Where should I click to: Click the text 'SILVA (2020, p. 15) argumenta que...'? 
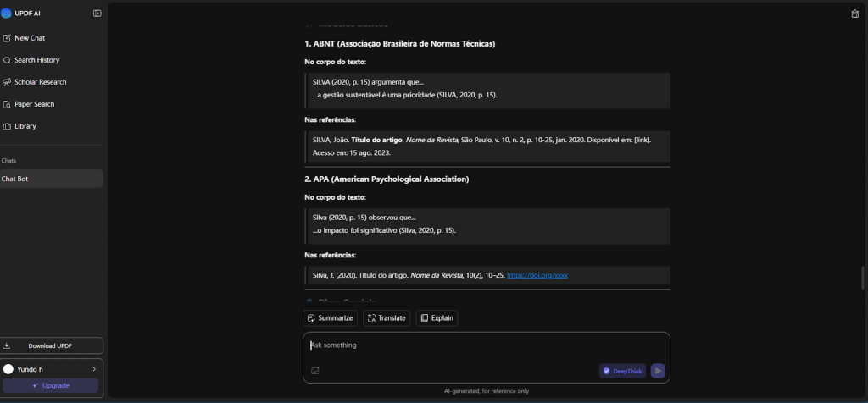point(368,82)
